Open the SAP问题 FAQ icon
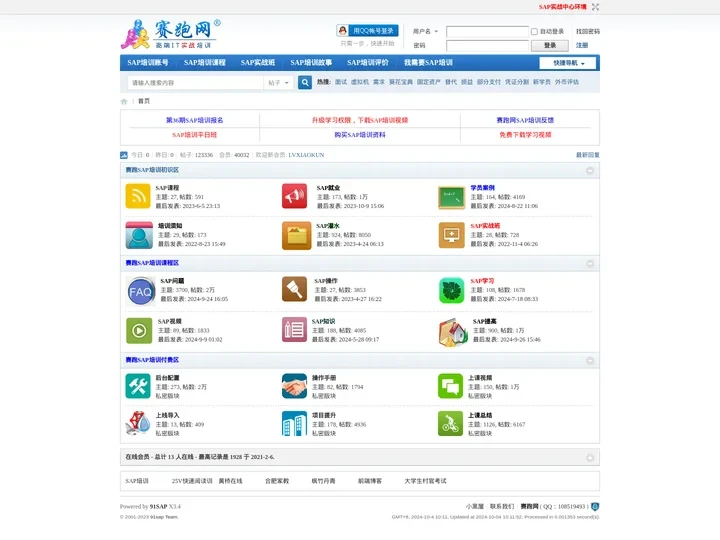This screenshot has width=720, height=540. click(141, 292)
